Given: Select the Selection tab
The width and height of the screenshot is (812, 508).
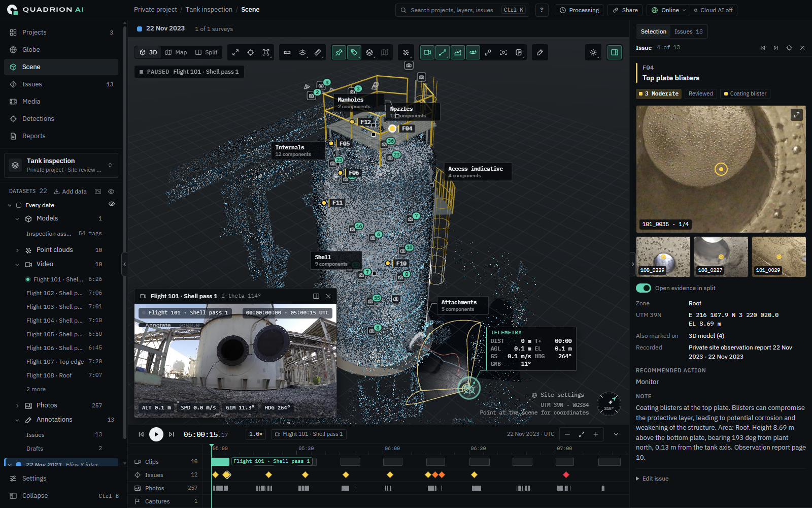Looking at the screenshot, I should [653, 31].
